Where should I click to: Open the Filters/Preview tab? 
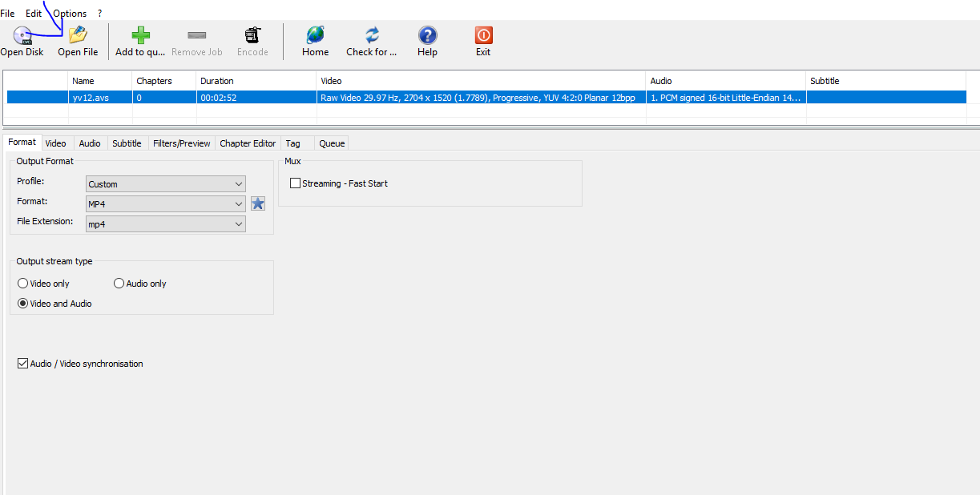182,143
